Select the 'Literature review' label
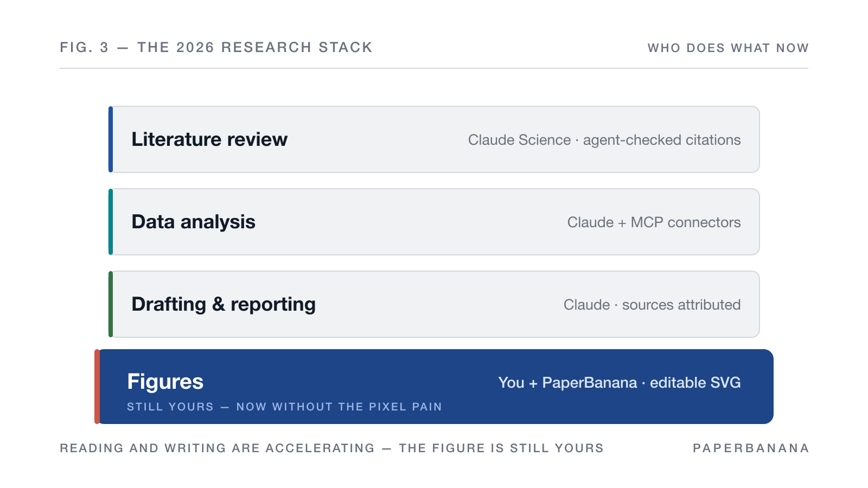This screenshot has height=488, width=868. point(209,139)
